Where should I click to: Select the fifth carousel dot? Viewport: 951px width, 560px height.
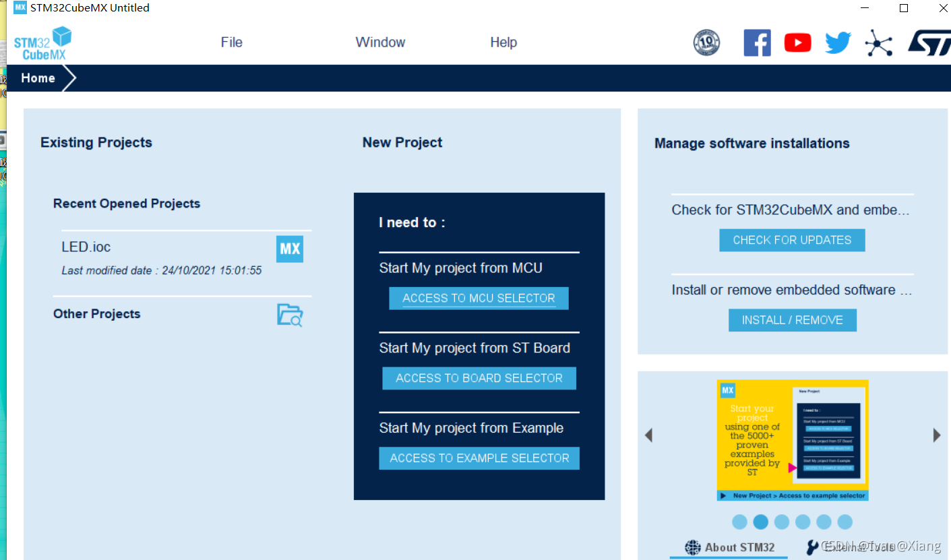(824, 522)
